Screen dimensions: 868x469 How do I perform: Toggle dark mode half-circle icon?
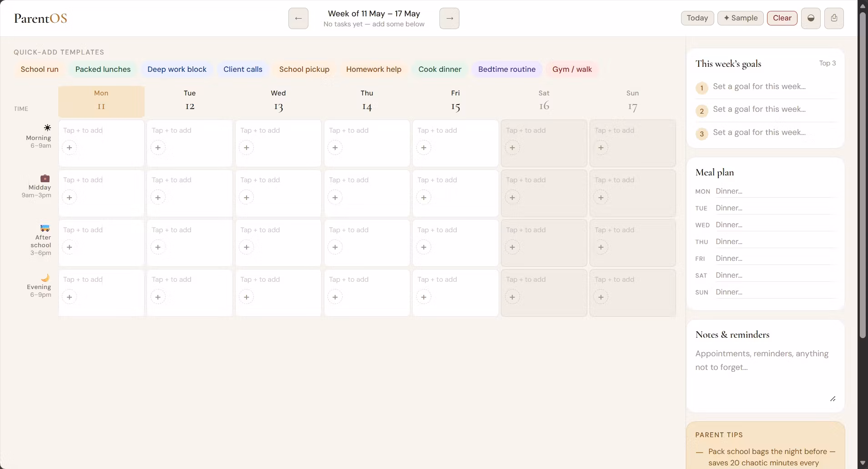[x=811, y=18]
